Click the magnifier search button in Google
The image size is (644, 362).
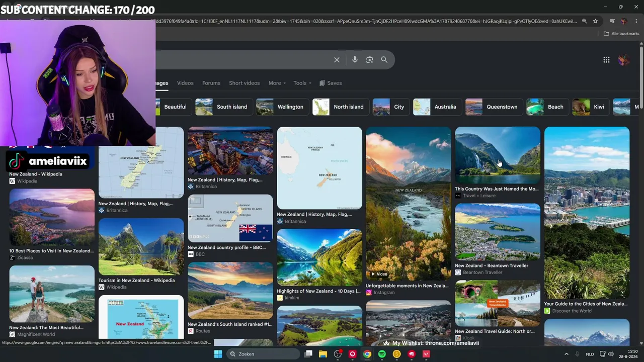[x=384, y=60]
